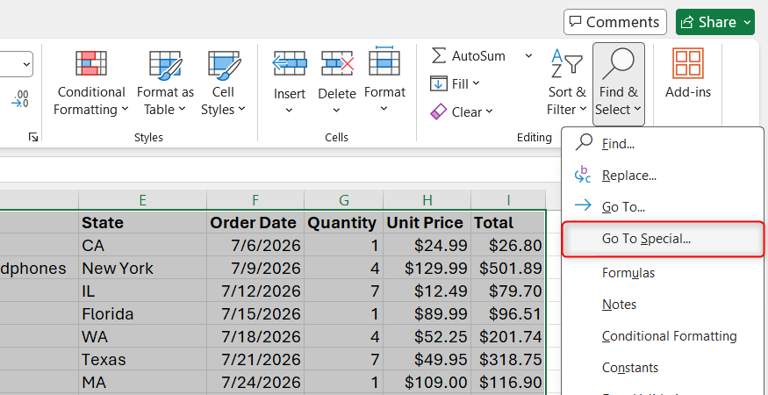Open the Cell Styles gallery
The width and height of the screenshot is (768, 395).
223,82
